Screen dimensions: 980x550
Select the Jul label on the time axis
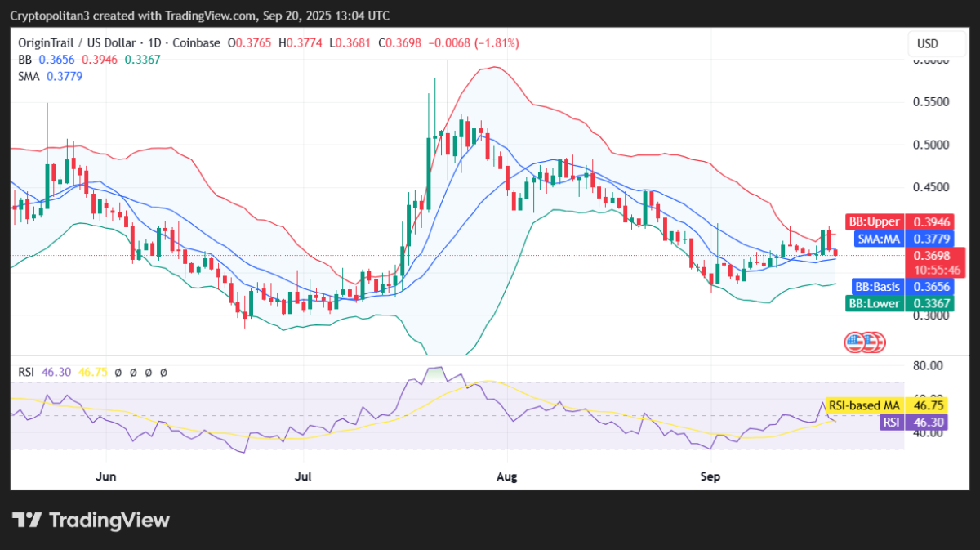[x=304, y=475]
